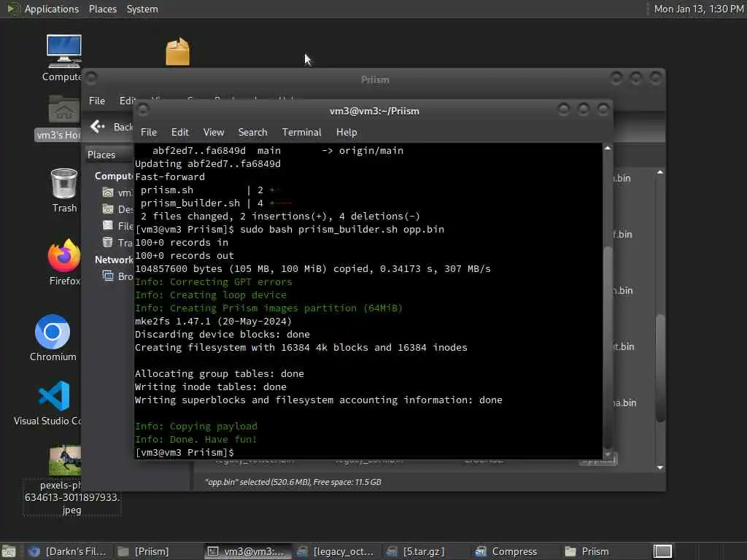747x560 pixels.
Task: Click the clock showing Mon Jan 13
Action: pos(698,9)
